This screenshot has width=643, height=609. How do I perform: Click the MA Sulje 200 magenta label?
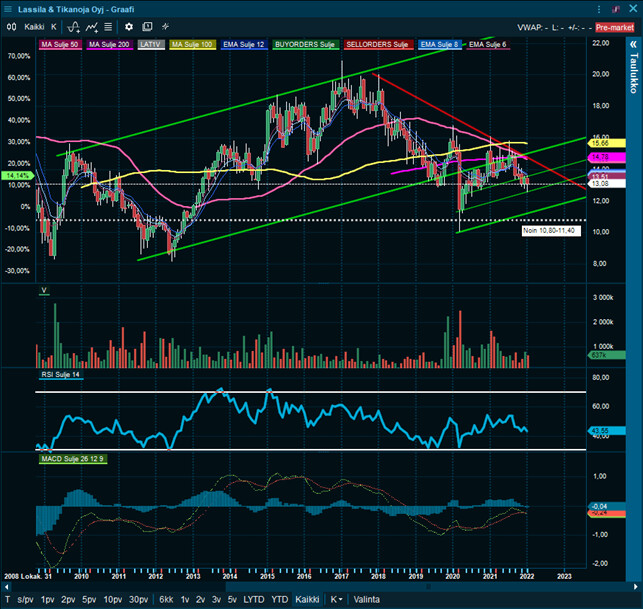pos(109,45)
